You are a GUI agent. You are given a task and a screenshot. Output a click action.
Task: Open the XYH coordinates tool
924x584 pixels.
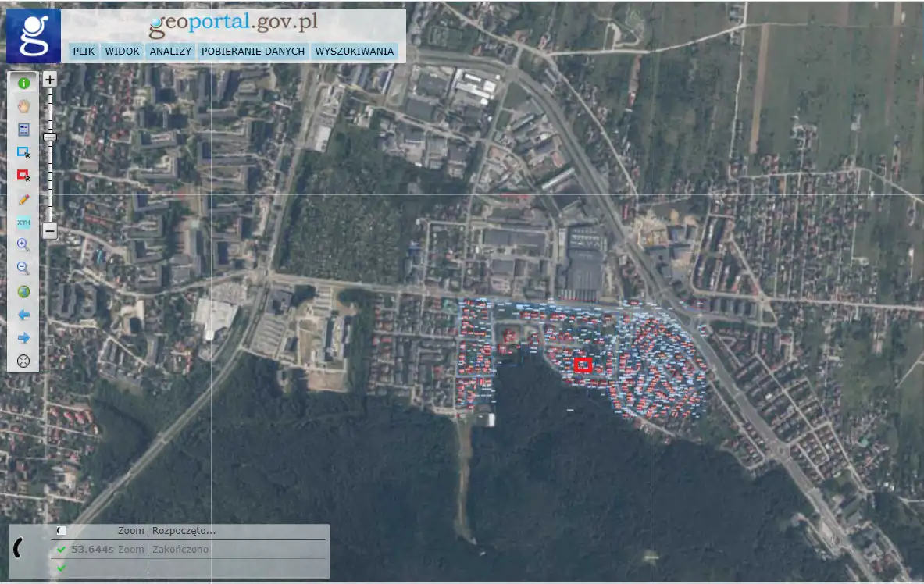coord(23,223)
